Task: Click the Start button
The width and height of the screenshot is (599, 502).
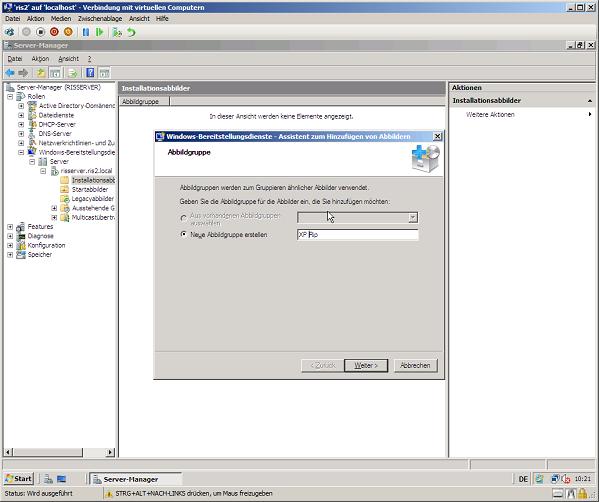Action: pos(19,479)
